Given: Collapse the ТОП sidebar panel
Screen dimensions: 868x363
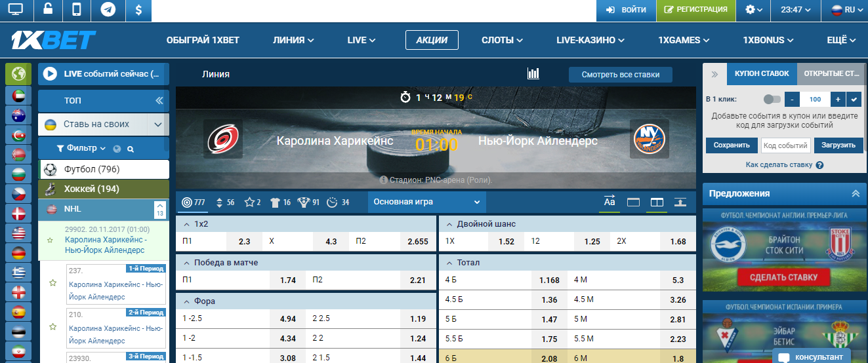Looking at the screenshot, I should click(159, 101).
